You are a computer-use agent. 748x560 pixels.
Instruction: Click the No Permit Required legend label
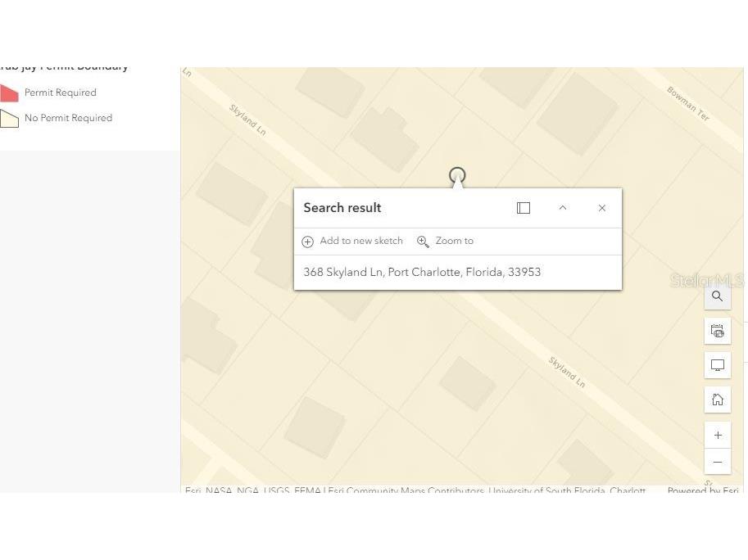68,118
